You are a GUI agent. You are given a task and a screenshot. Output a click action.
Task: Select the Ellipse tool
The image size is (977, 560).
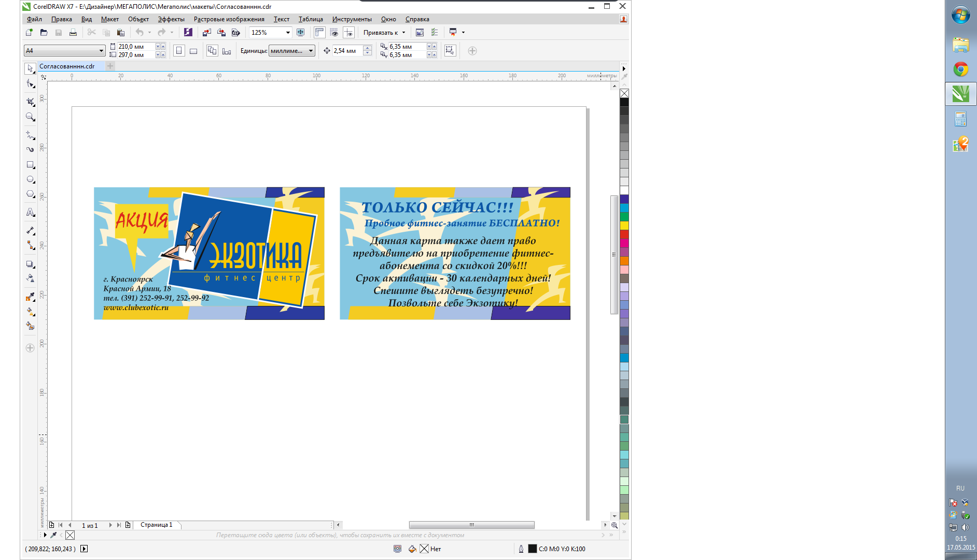(x=30, y=179)
